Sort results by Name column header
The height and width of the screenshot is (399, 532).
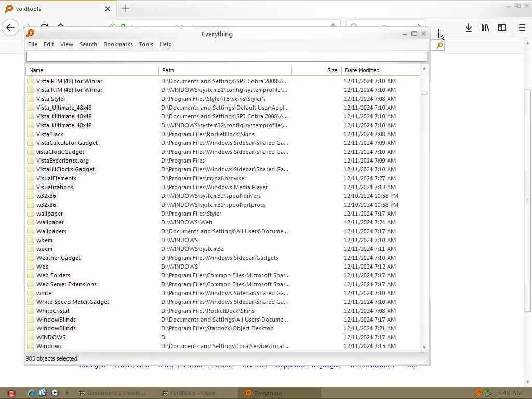[92, 70]
